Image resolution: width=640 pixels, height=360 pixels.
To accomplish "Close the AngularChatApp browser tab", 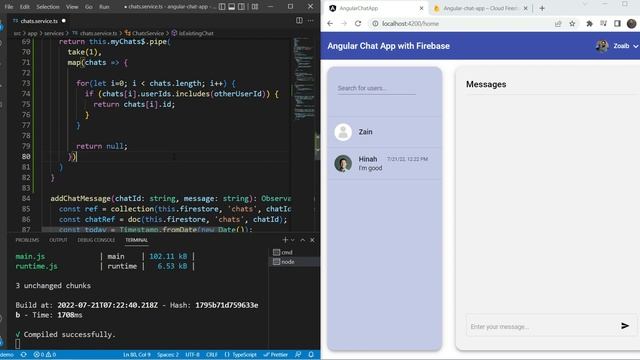I will (x=421, y=8).
